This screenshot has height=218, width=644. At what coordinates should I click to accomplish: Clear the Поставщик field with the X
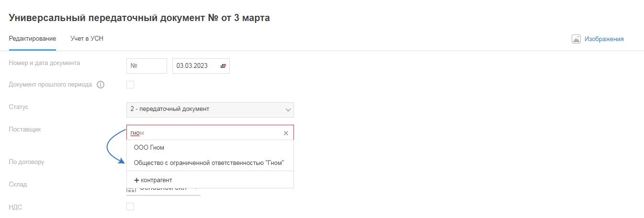tap(286, 133)
